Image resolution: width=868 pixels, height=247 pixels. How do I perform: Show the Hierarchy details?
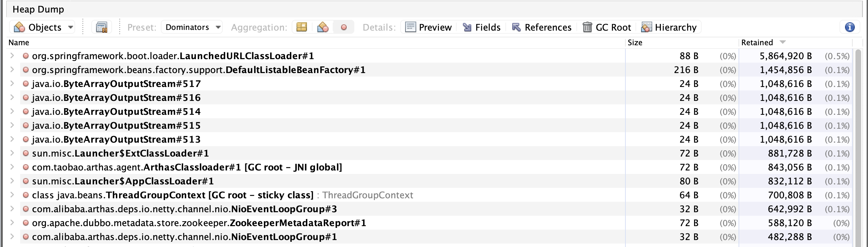[669, 27]
